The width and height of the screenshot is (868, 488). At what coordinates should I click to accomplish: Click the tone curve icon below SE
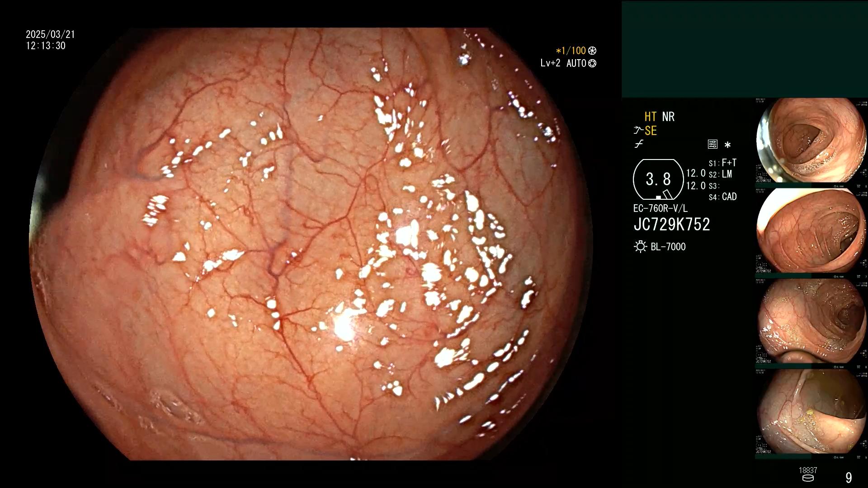click(x=639, y=144)
